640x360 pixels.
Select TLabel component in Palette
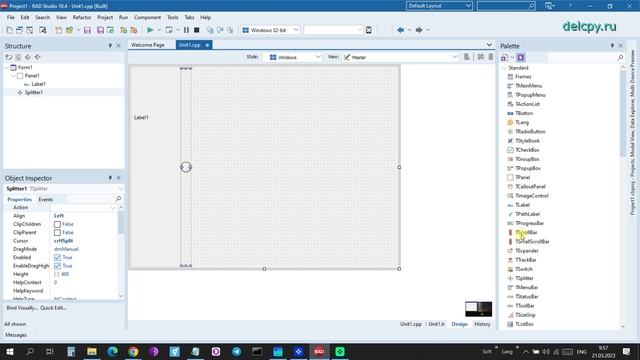coord(522,204)
